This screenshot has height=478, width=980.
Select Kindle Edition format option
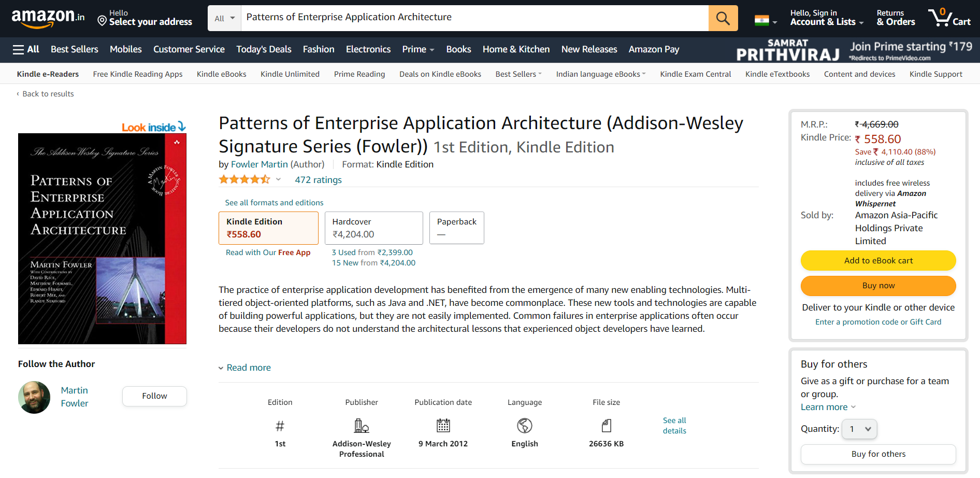point(268,228)
